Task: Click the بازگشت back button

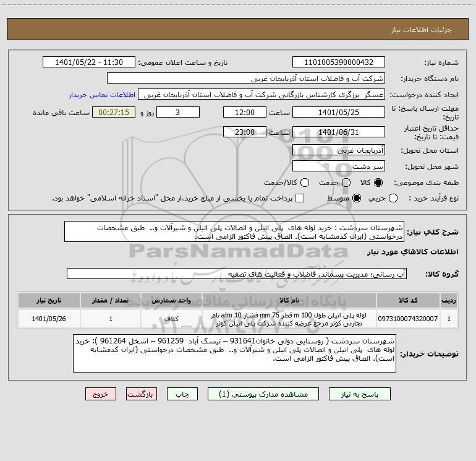Action: pos(142,394)
